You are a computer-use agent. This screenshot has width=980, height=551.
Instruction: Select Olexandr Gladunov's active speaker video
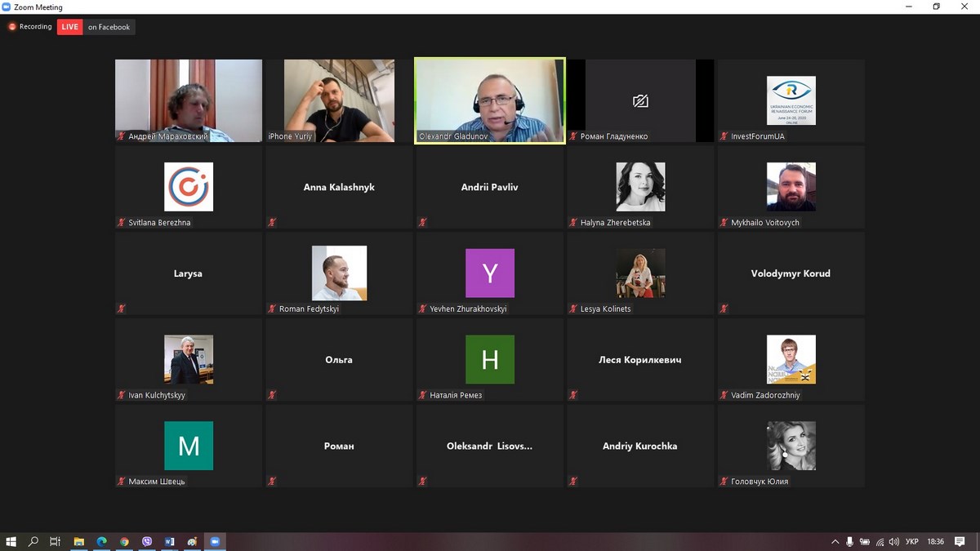[x=489, y=100]
